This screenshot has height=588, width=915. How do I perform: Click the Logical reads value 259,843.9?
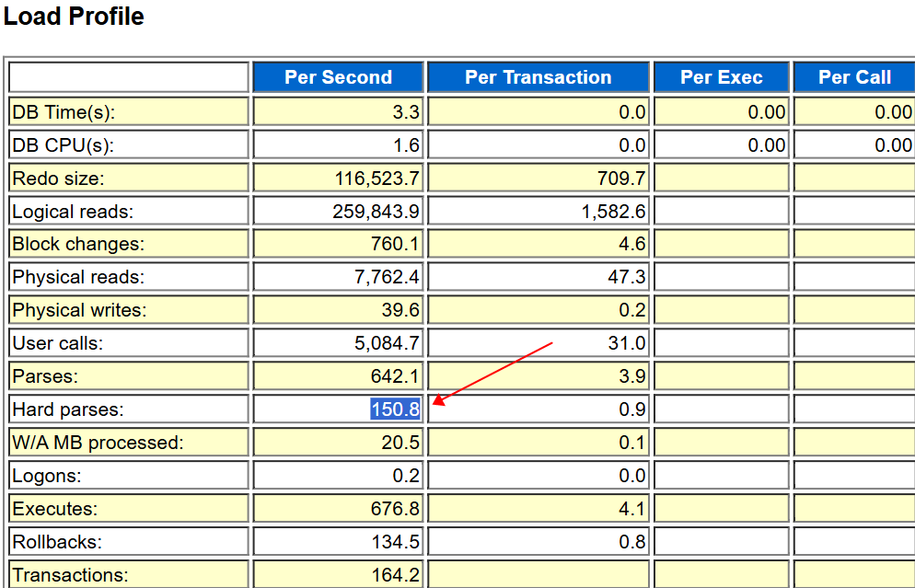click(x=376, y=212)
